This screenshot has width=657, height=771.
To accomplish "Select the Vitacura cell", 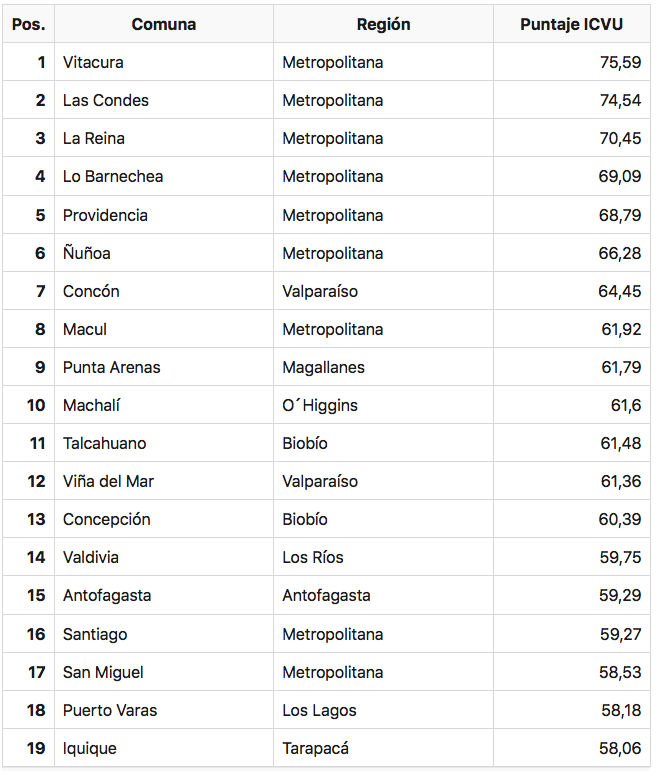I will click(x=164, y=62).
